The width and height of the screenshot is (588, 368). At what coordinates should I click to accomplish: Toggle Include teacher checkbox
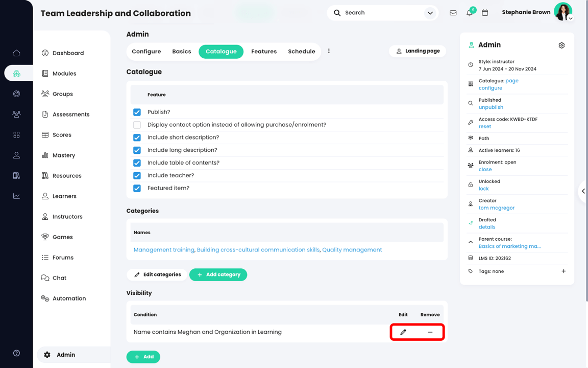click(x=137, y=175)
